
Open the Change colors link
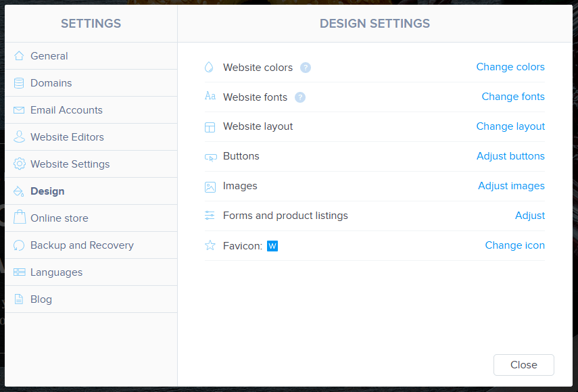[x=510, y=67]
